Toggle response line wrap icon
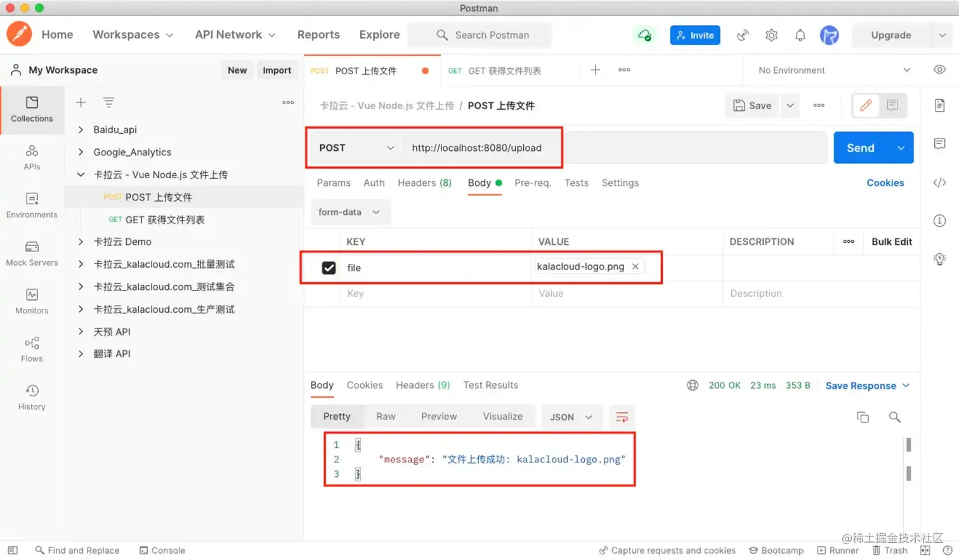The height and width of the screenshot is (560, 959). pos(622,417)
